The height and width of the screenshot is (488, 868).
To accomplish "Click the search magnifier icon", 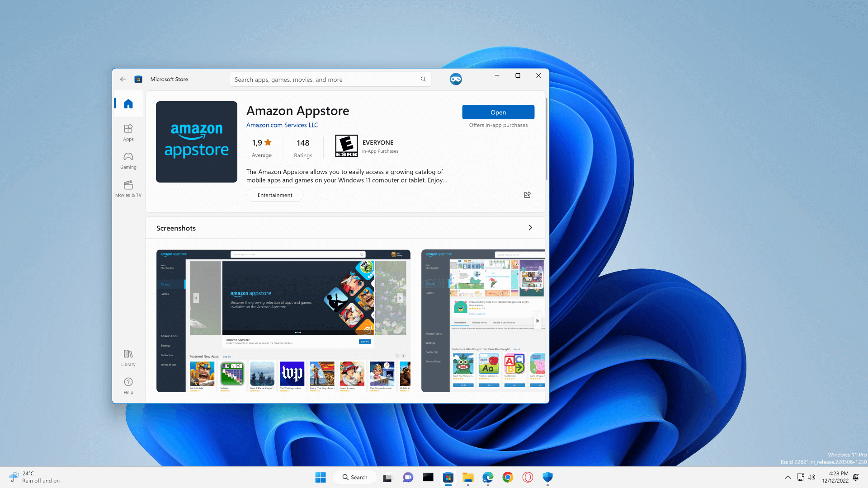I will pos(423,79).
